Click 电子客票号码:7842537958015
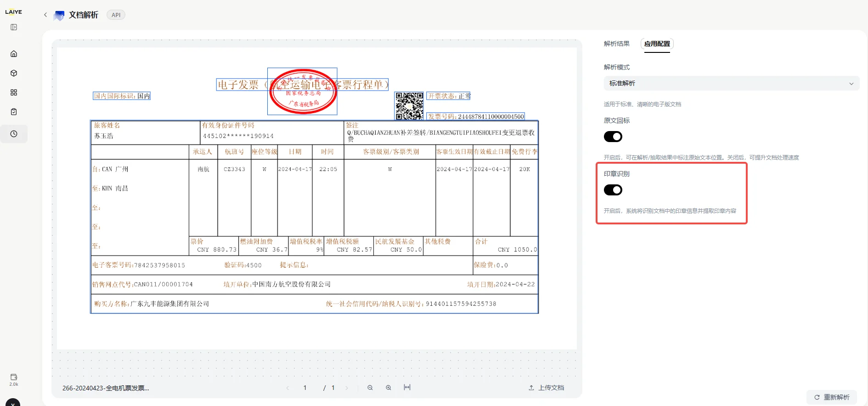 [139, 265]
